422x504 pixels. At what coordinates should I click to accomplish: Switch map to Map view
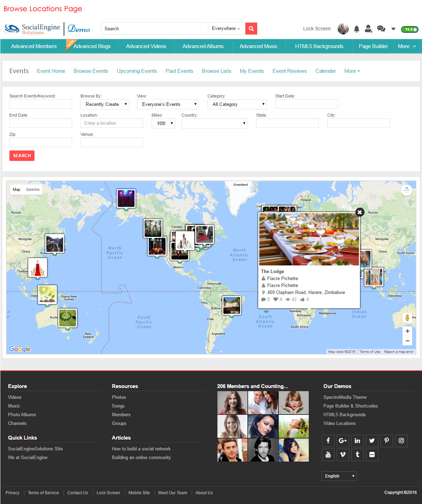[16, 189]
